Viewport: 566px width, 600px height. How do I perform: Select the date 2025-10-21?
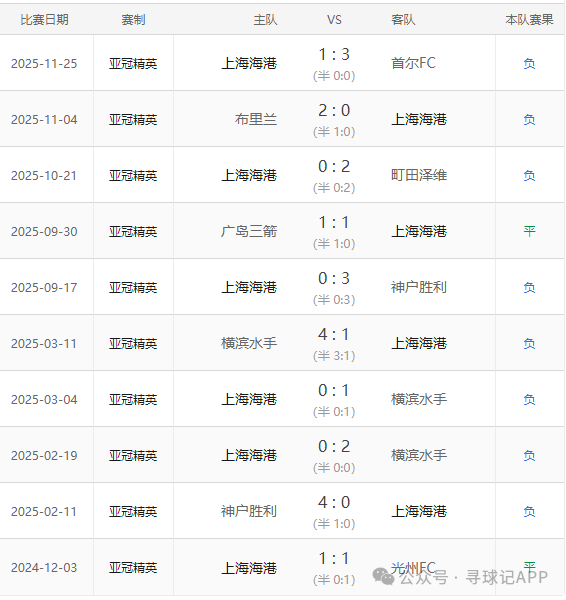(44, 176)
